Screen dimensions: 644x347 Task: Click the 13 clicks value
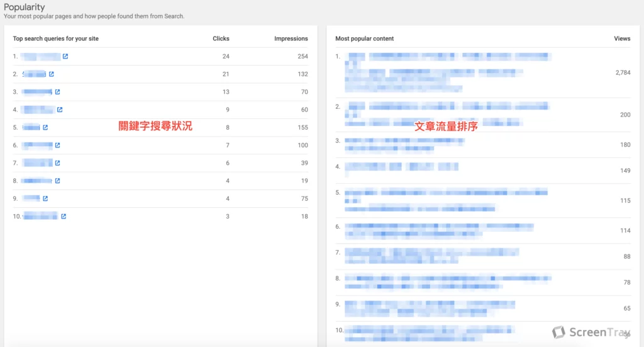[226, 92]
